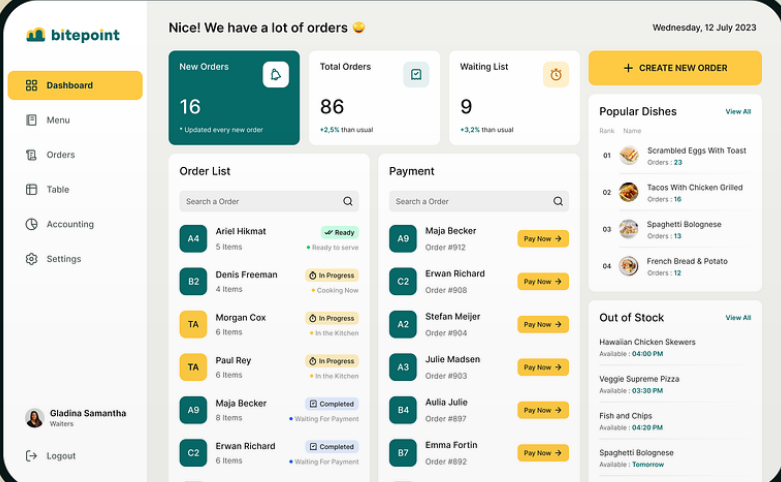Open Settings from the sidebar
Image resolution: width=781 pixels, height=482 pixels.
tap(63, 259)
